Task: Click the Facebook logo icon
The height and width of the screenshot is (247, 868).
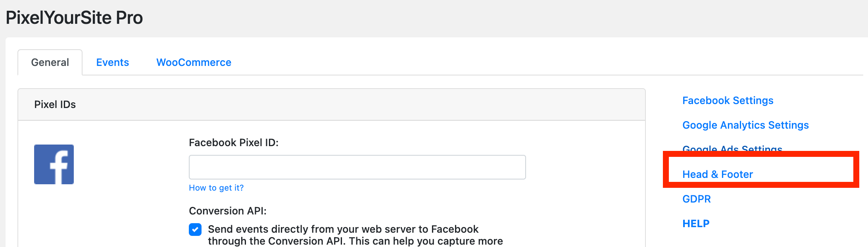Action: 54,164
